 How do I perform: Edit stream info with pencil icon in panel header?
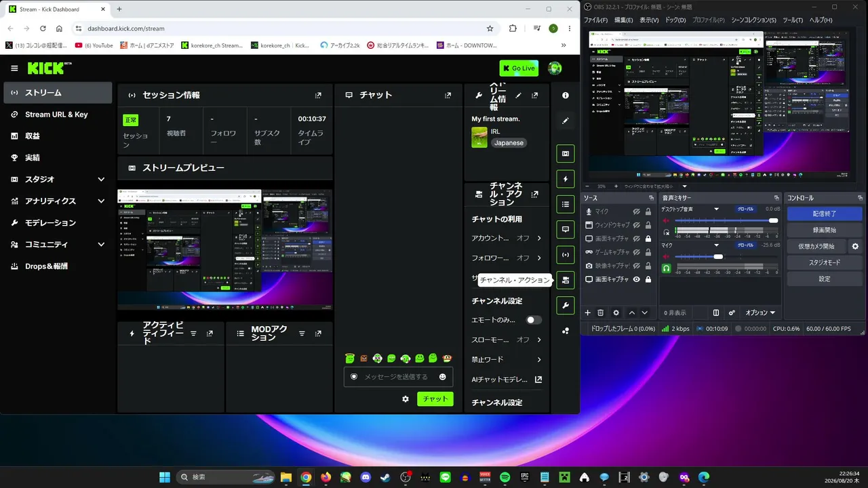coord(519,96)
